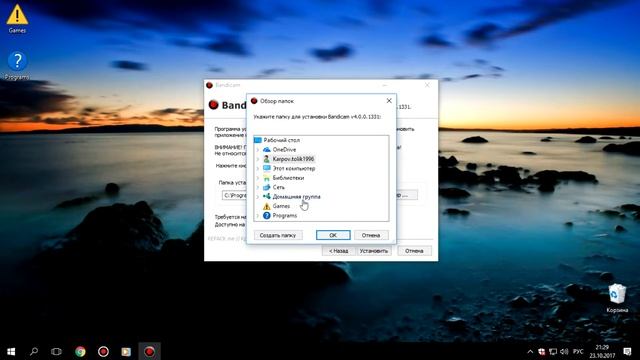Image resolution: width=640 pixels, height=360 pixels.
Task: Click the Библиотеки folder icon
Action: point(267,178)
